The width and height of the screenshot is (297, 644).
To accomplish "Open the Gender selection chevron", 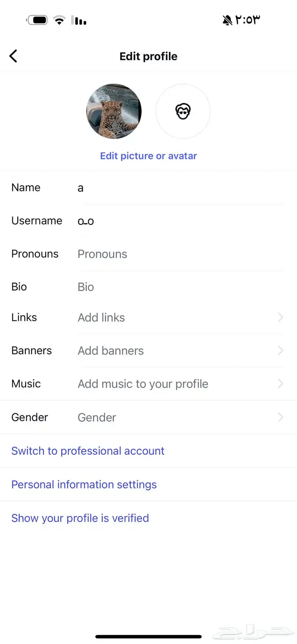I will click(x=280, y=417).
